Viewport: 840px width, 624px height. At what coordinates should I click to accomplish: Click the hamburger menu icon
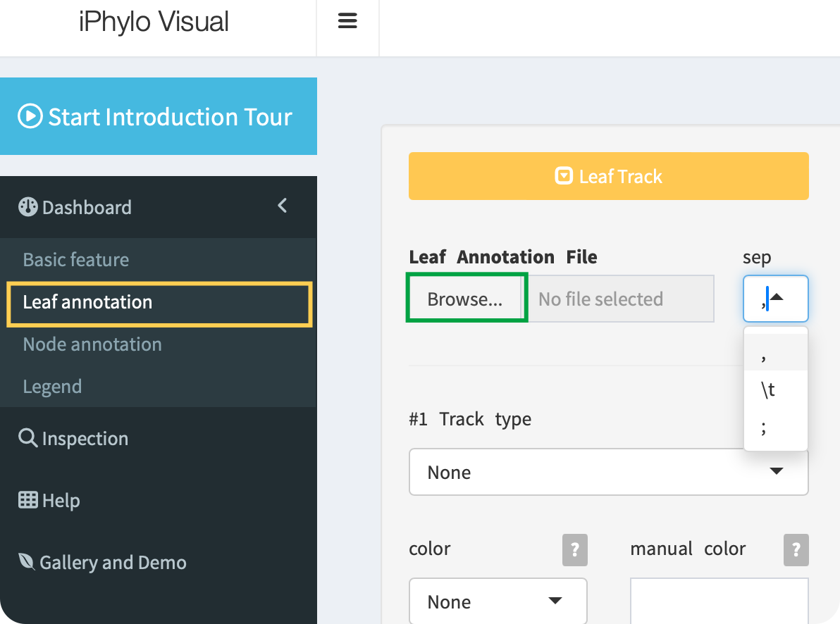(x=347, y=21)
